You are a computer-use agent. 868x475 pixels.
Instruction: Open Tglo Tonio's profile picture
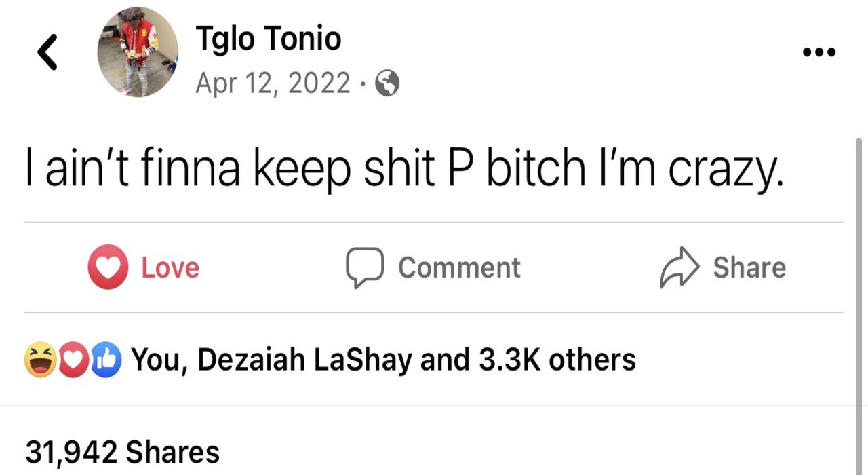click(x=138, y=53)
